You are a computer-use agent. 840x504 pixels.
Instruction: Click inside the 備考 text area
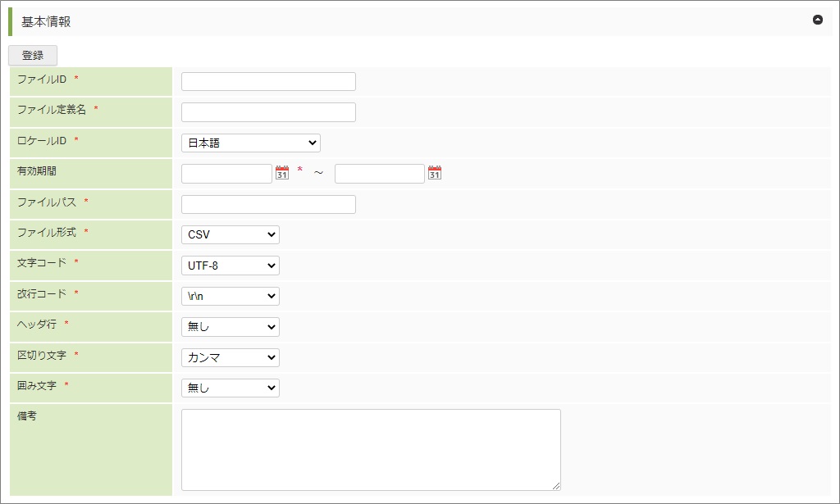click(x=371, y=449)
